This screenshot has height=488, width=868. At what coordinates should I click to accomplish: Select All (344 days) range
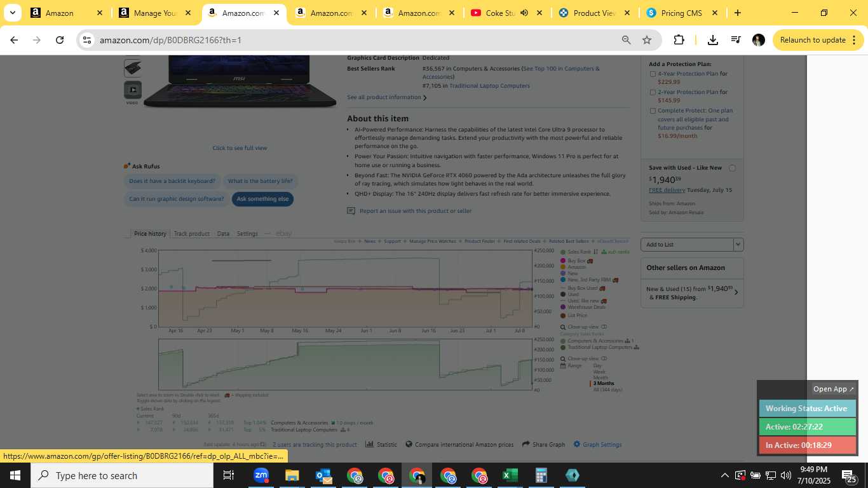607,390
